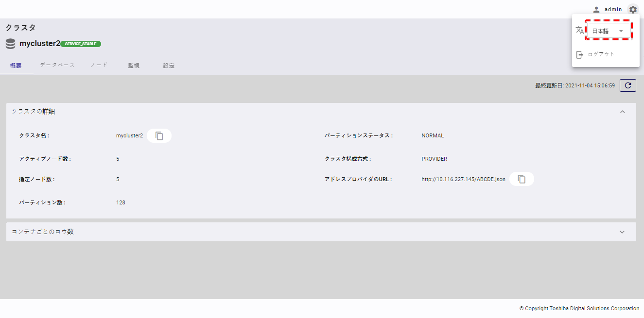644x318 pixels.
Task: Click the admin username label
Action: click(x=613, y=9)
